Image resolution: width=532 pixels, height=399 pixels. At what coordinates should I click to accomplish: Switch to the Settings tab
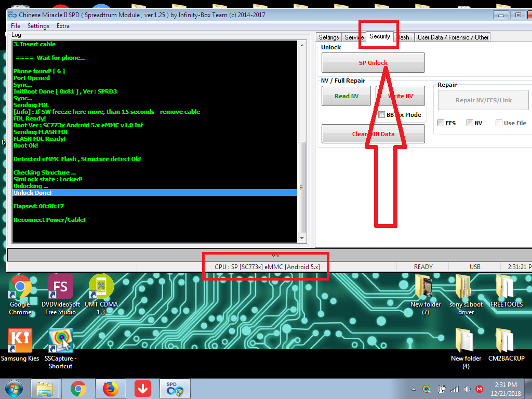(329, 37)
